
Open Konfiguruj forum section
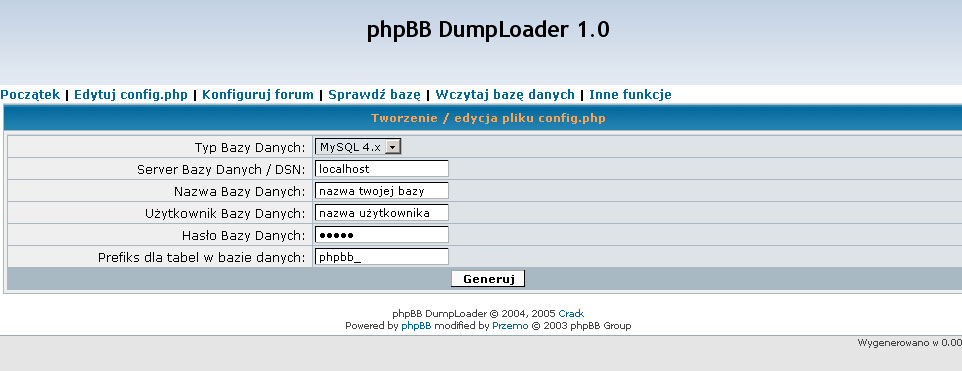258,95
